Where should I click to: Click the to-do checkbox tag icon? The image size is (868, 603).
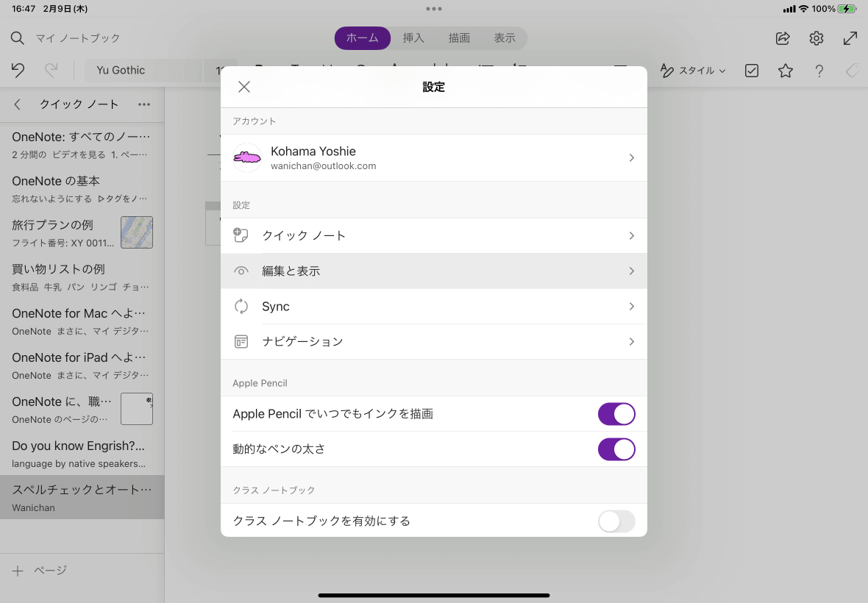click(752, 71)
